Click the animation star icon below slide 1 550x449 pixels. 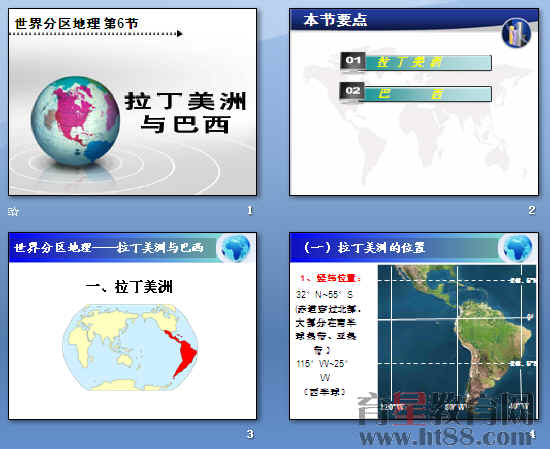point(13,212)
